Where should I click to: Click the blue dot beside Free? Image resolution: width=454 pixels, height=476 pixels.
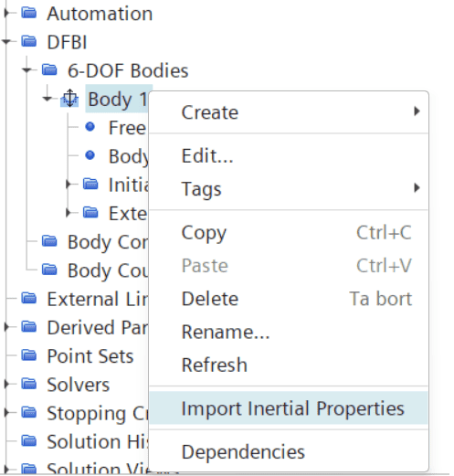90,127
